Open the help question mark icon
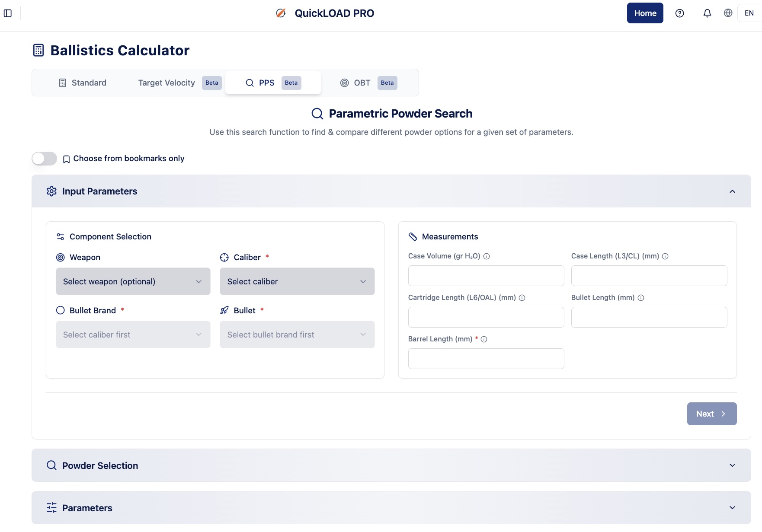Viewport: 762px width, 532px height. coord(679,13)
